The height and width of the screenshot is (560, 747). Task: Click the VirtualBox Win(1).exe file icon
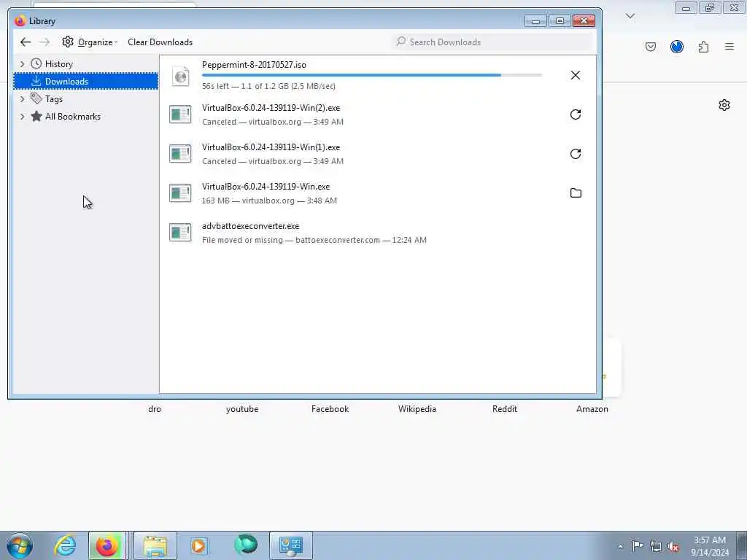coord(181,154)
